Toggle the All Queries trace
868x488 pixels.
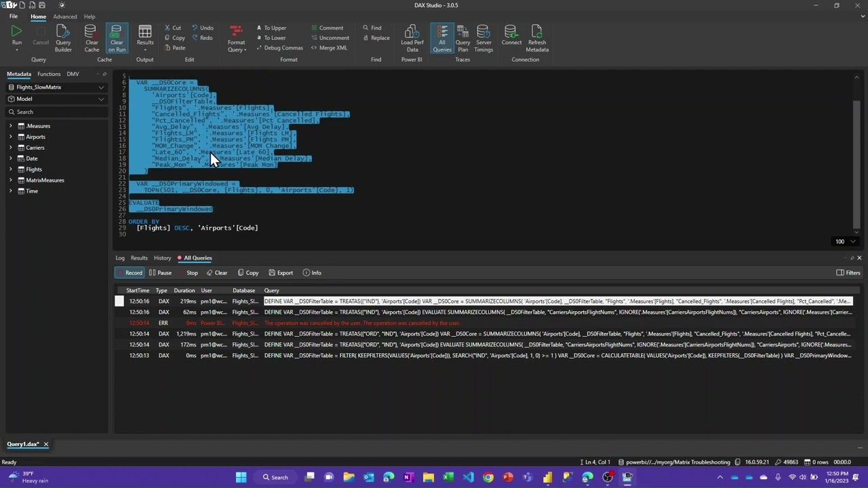pos(442,39)
